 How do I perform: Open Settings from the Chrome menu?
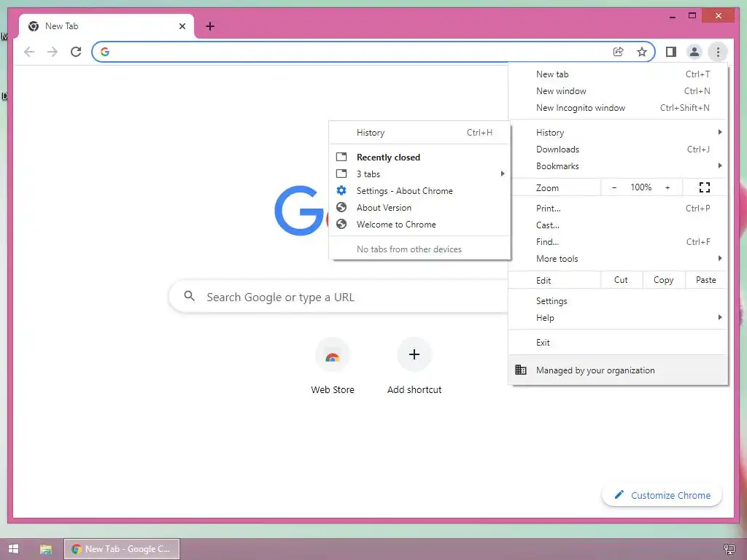tap(618, 301)
